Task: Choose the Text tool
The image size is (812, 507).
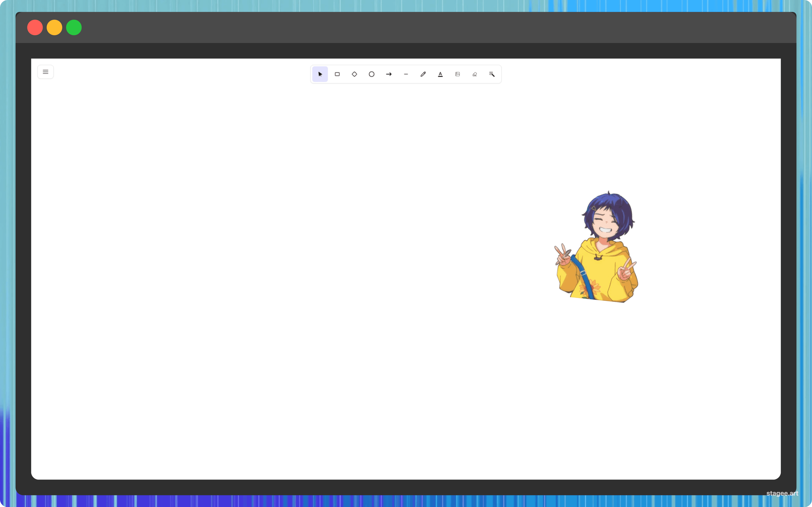Action: point(440,74)
